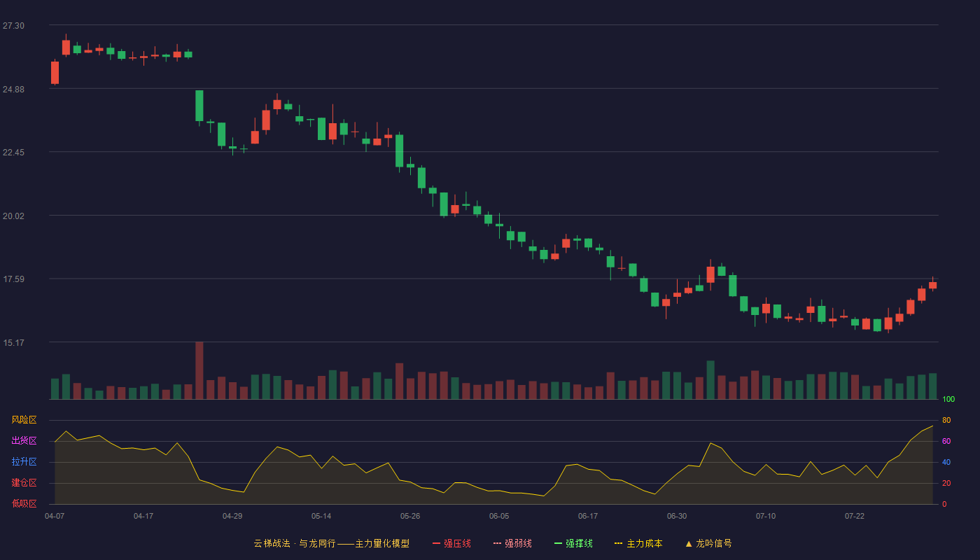Select the 06-05 date label
Viewport: 980px width, 560px height.
coord(499,516)
